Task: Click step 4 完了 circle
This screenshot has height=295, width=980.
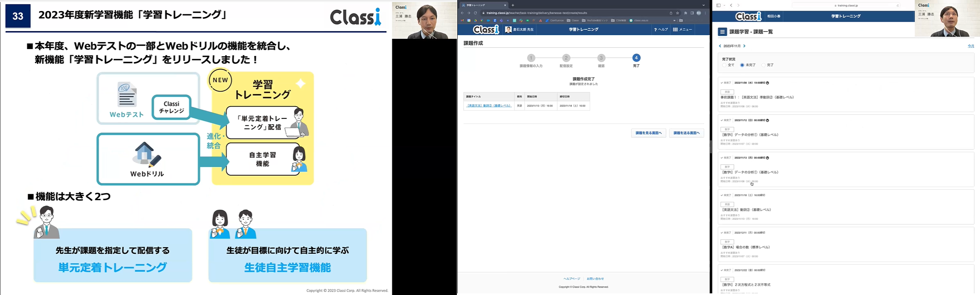Action: click(636, 58)
